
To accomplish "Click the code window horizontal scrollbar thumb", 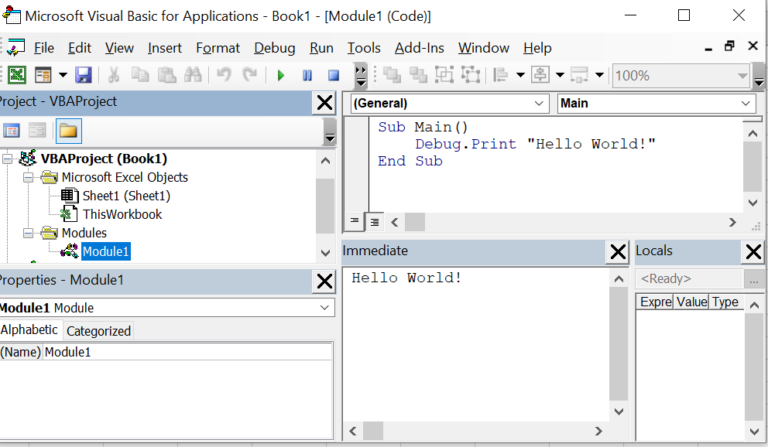I will point(414,222).
